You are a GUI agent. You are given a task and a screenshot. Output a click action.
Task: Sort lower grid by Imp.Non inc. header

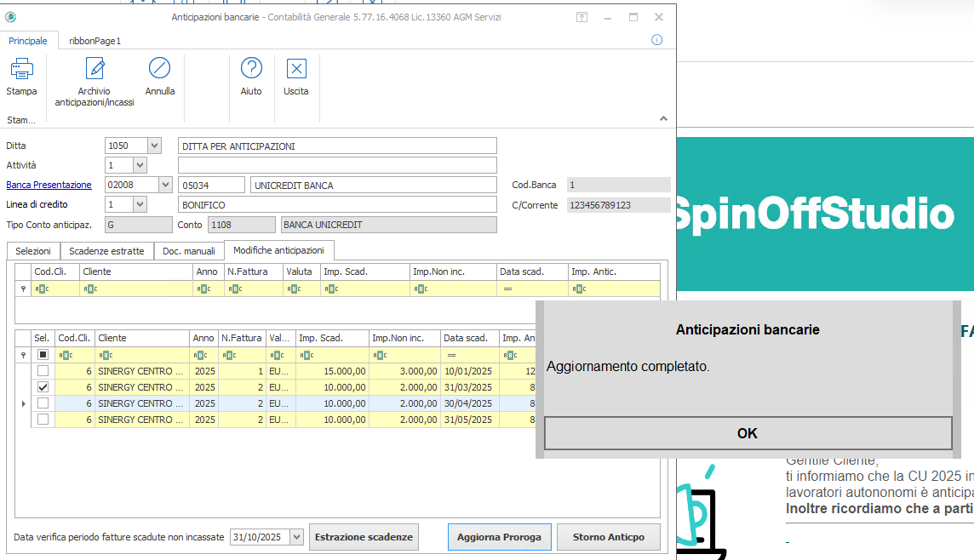[x=405, y=339]
